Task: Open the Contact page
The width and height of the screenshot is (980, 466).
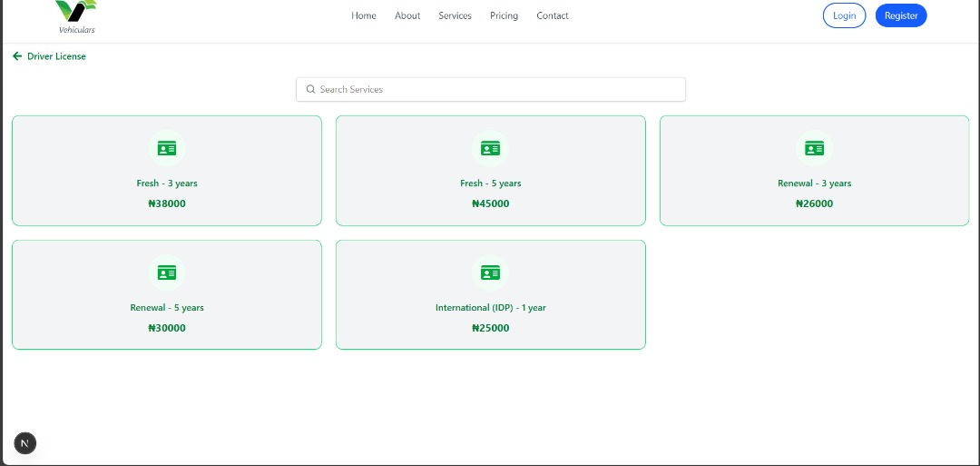Action: click(553, 15)
